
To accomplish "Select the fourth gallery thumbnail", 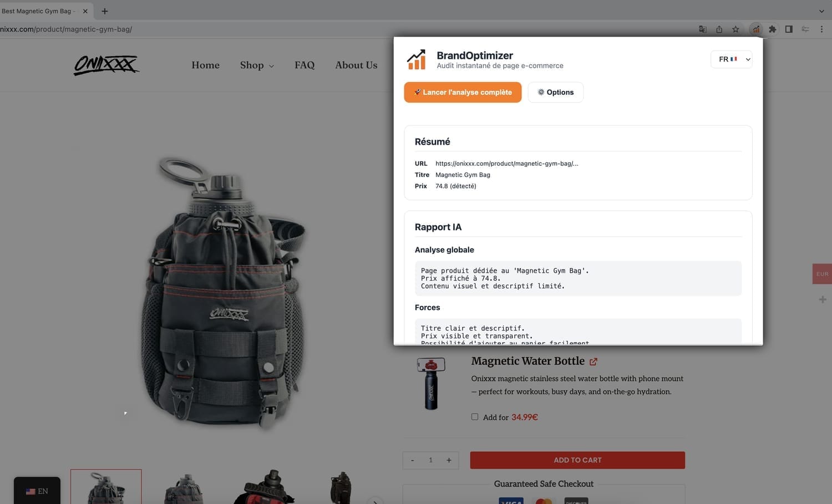I will tap(341, 488).
